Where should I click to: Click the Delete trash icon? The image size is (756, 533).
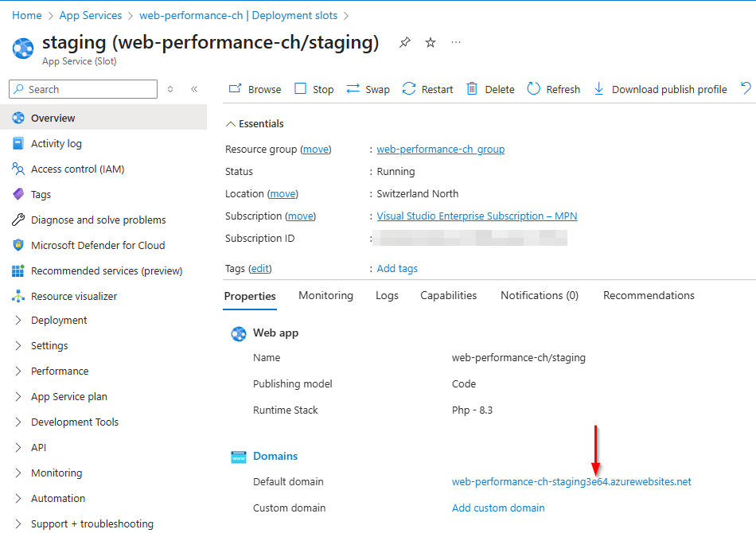click(x=472, y=88)
